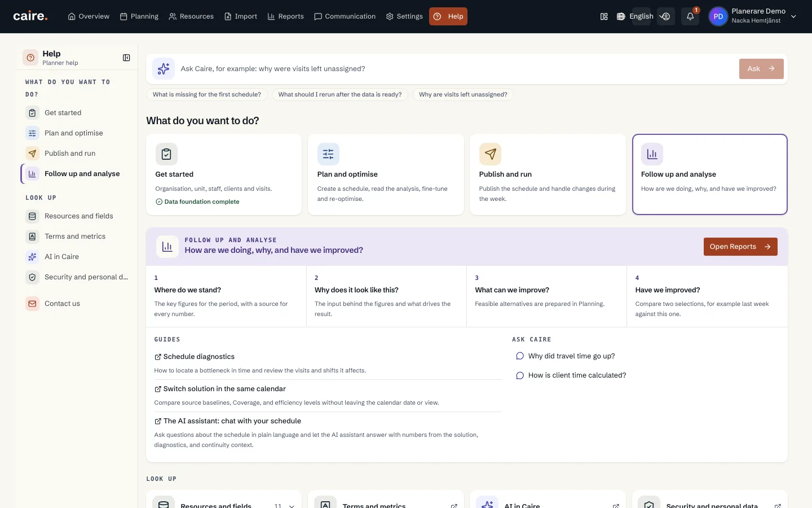Open Communication in the top navigation
Screen dimensions: 812x508
[x=345, y=16]
